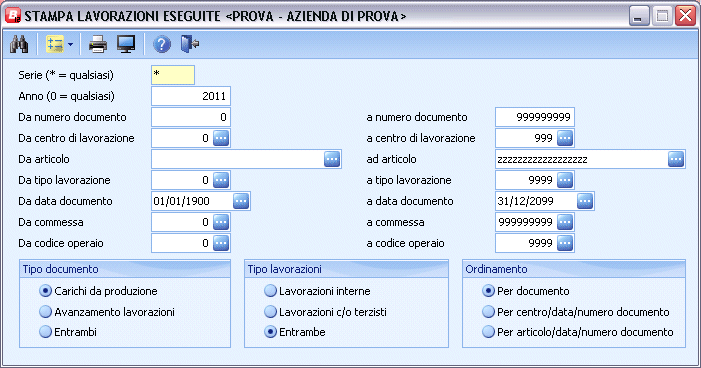The image size is (701, 368).
Task: Click the binoculars search icon
Action: pos(19,44)
